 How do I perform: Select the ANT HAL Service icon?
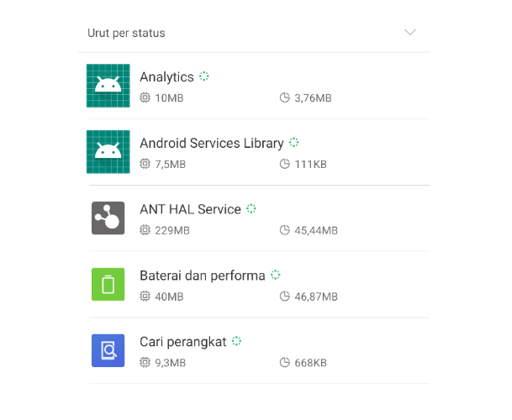click(x=108, y=218)
